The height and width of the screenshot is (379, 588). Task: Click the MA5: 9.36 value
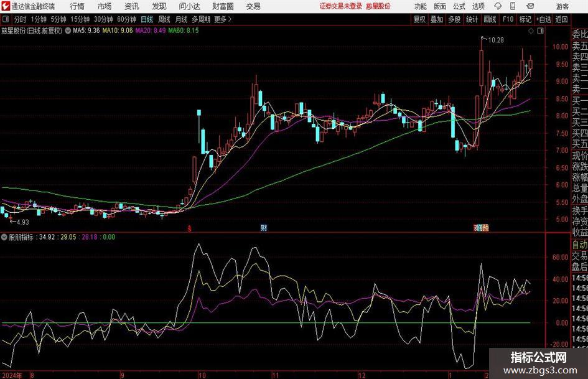click(x=86, y=30)
